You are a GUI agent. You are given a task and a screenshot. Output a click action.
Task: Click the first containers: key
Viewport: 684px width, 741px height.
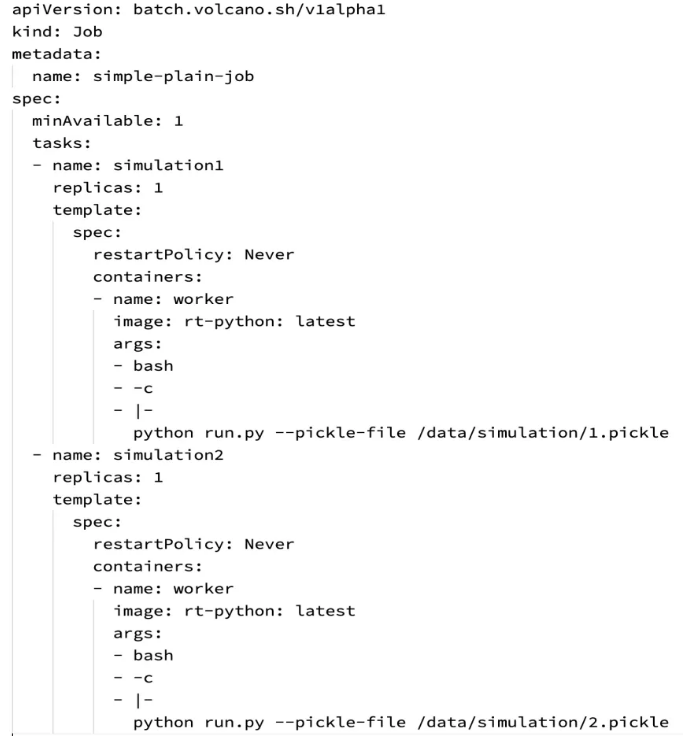(x=147, y=277)
